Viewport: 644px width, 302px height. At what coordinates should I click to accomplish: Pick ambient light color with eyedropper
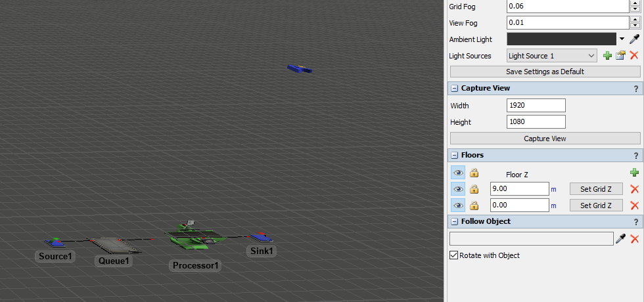coord(635,39)
